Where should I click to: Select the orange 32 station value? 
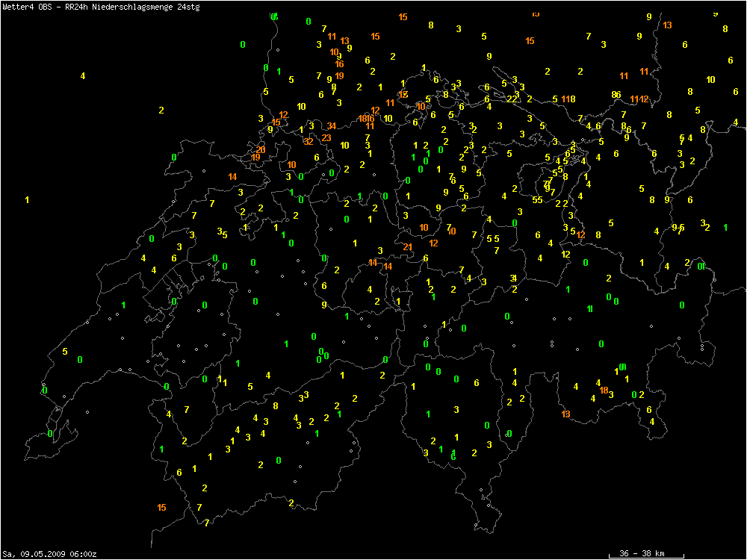309,141
